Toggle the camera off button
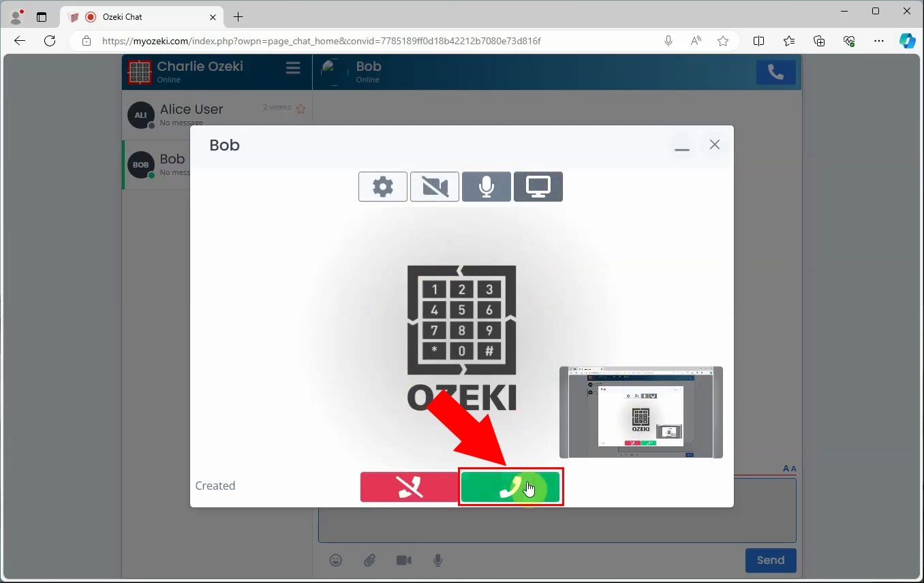The width and height of the screenshot is (924, 583). pos(435,187)
